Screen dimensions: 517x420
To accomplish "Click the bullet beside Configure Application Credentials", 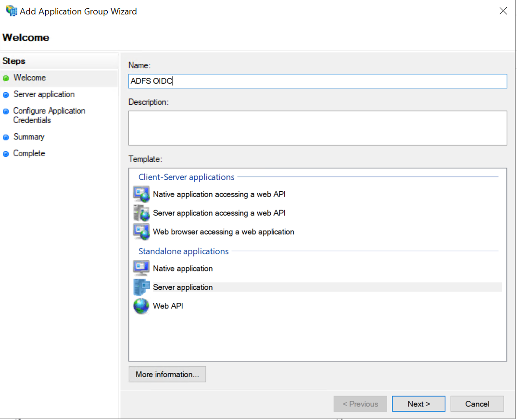I will (6, 111).
